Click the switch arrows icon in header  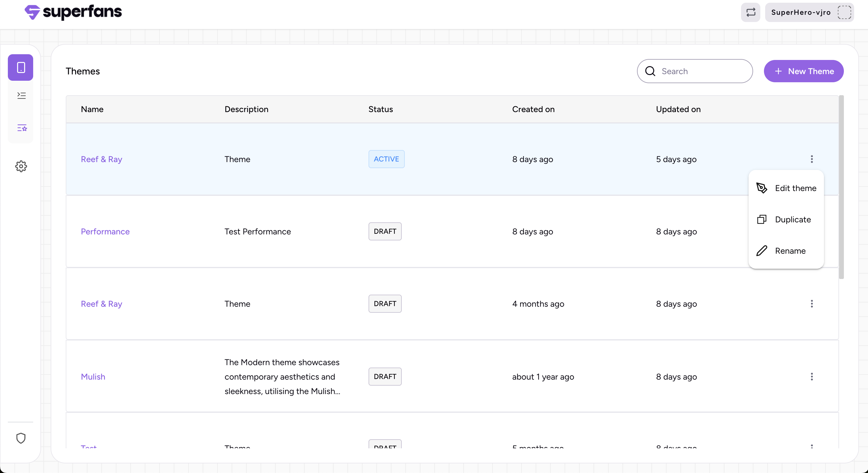point(750,12)
